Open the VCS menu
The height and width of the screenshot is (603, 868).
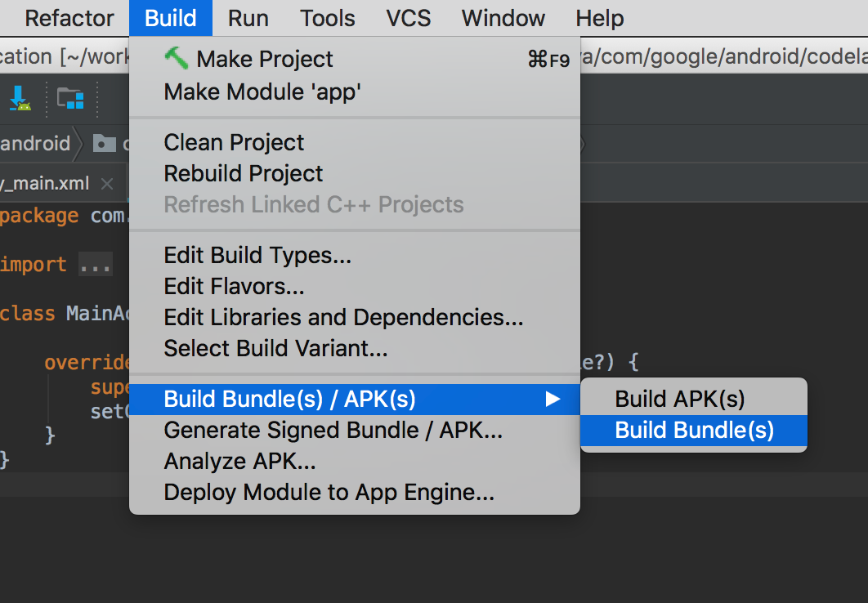coord(409,18)
